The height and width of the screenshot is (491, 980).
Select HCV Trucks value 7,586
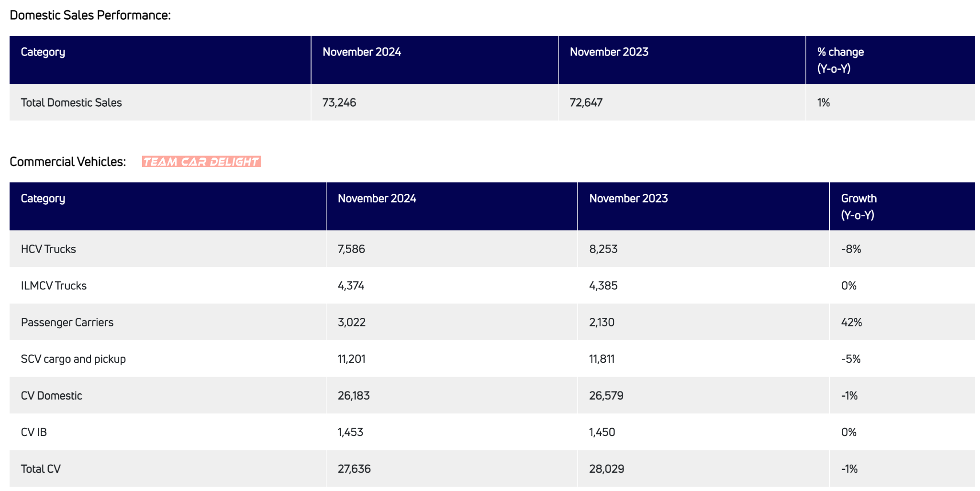[351, 249]
